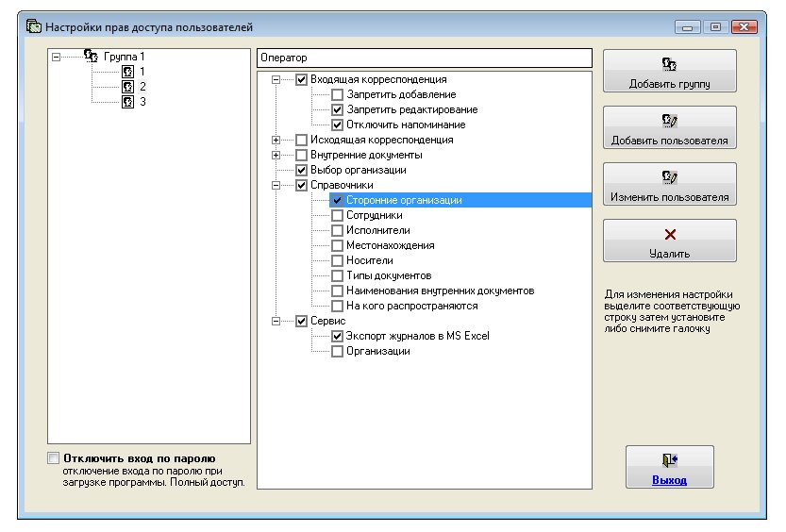The width and height of the screenshot is (786, 532).
Task: Select the Внутренние документы row label
Action: pos(366,155)
